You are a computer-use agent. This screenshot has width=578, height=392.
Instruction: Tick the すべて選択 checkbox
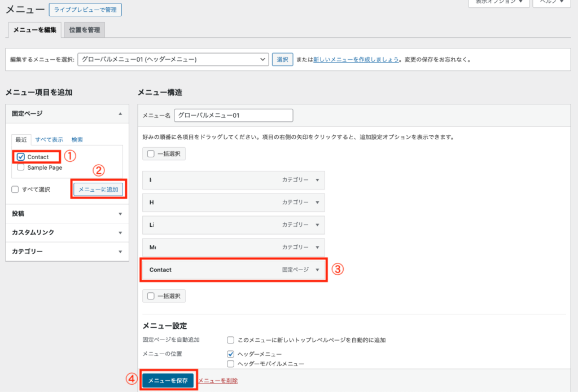(15, 190)
